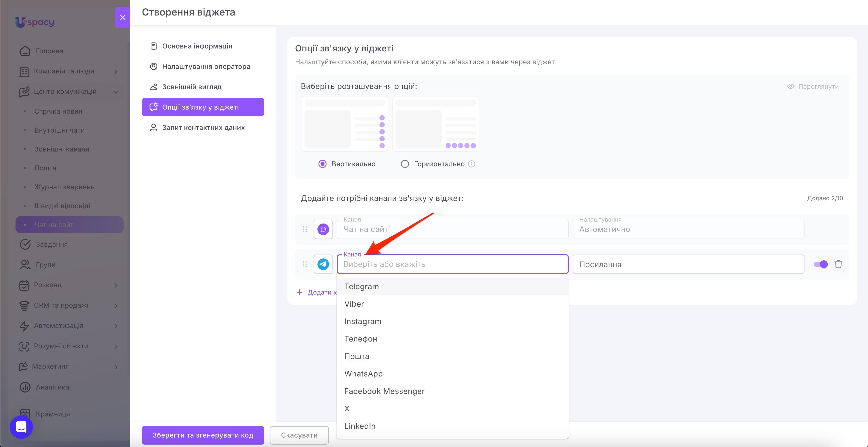Screen dimensions: 868x447
Task: Switch to Запит контактних даних tab
Action: click(x=203, y=128)
